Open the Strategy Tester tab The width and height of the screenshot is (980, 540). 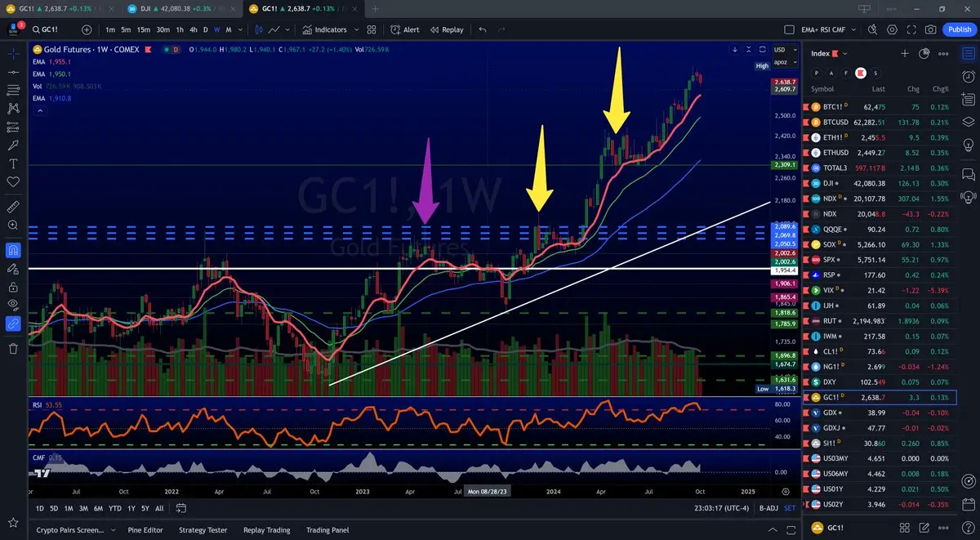click(202, 530)
